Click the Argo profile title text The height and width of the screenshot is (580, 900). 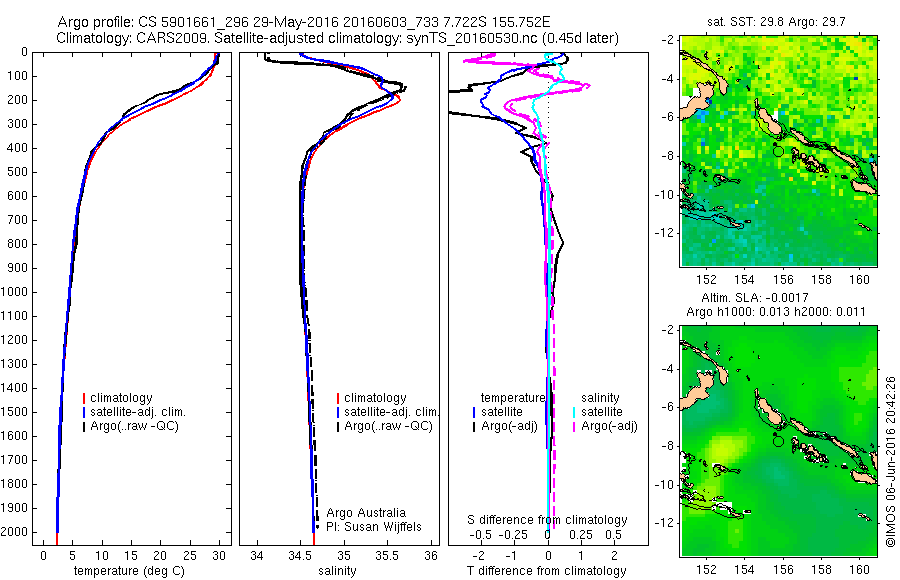(x=304, y=22)
